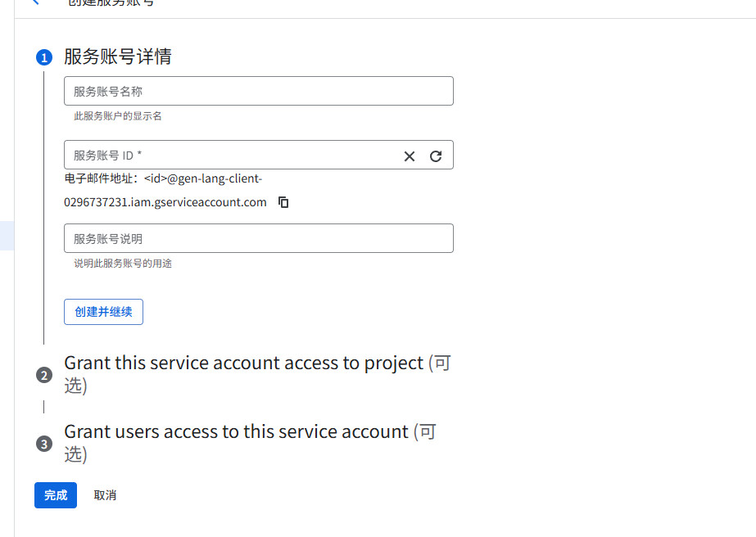Select the highlighted item in left sidebar

coord(7,235)
